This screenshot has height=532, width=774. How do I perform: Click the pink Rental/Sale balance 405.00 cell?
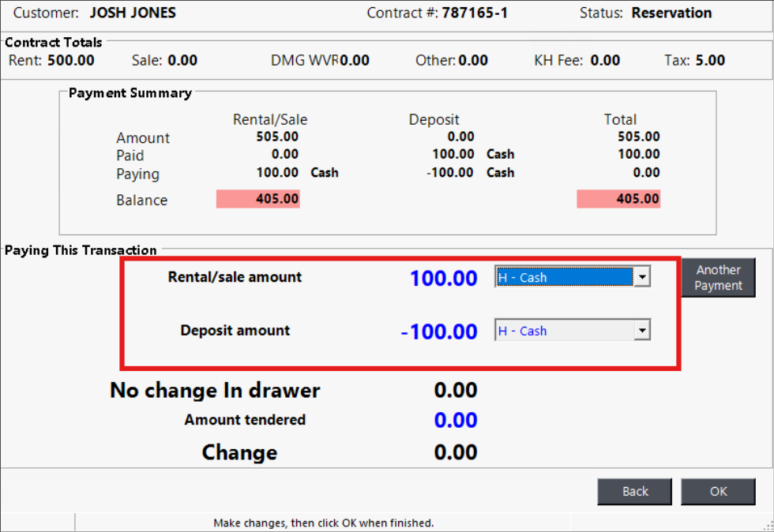click(258, 199)
